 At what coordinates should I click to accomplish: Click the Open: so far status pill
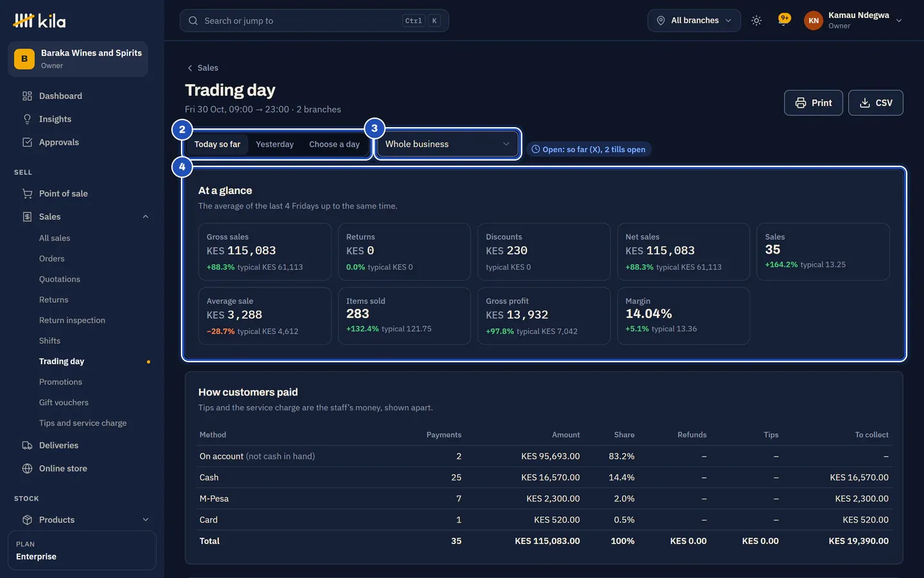click(x=588, y=149)
